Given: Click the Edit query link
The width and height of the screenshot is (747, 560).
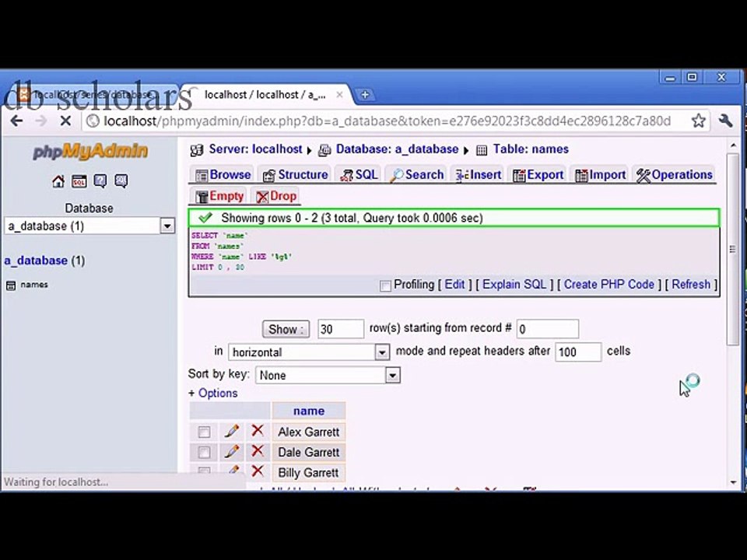Looking at the screenshot, I should [454, 285].
